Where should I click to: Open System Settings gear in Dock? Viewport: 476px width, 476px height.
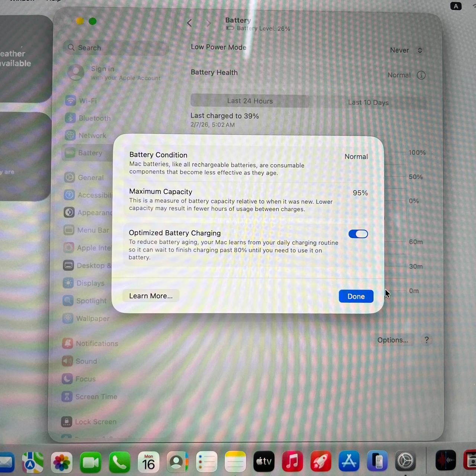405,461
